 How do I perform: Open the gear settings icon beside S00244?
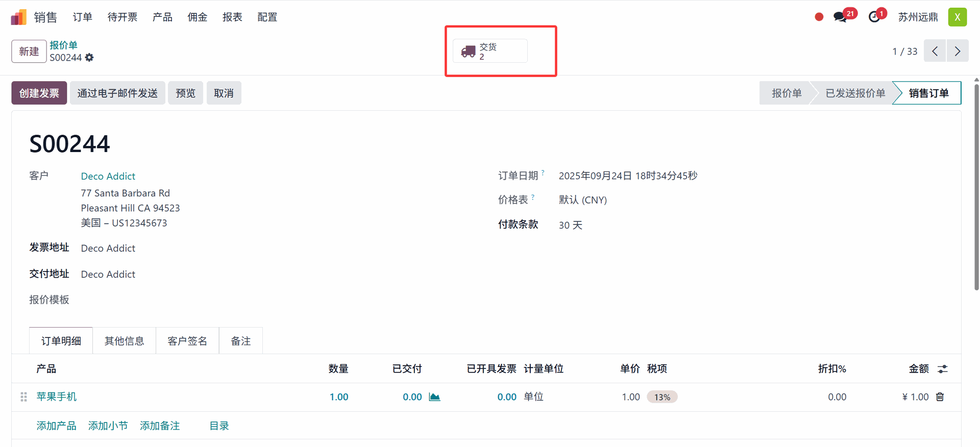click(89, 58)
